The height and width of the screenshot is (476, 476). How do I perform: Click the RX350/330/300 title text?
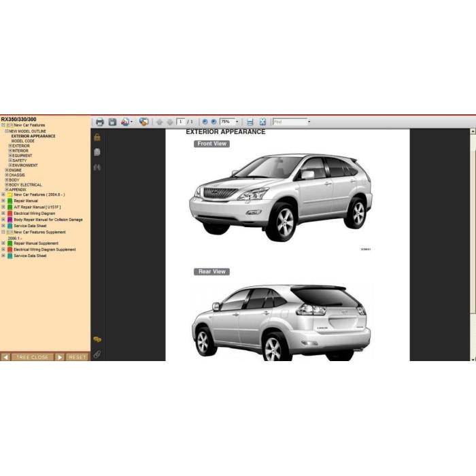(18, 119)
